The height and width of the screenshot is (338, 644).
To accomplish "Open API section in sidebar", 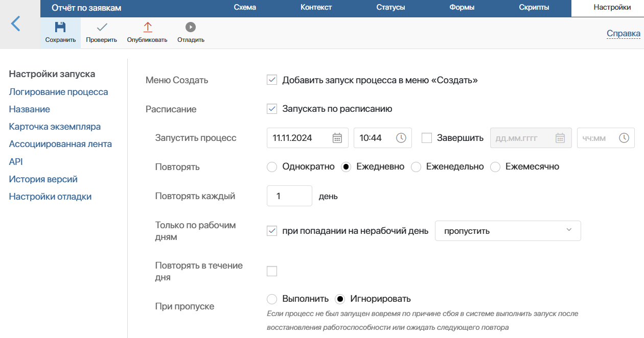I will (x=16, y=162).
